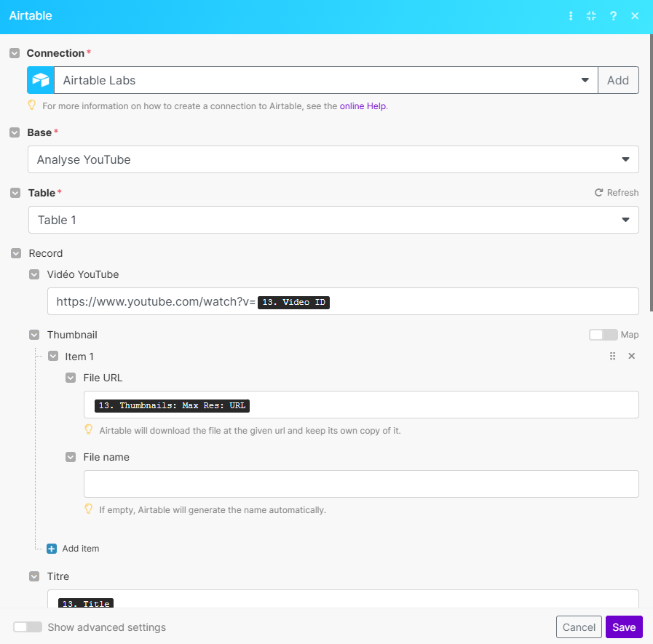Open the Analyse YouTube base dropdown
This screenshot has width=653, height=644.
click(333, 159)
